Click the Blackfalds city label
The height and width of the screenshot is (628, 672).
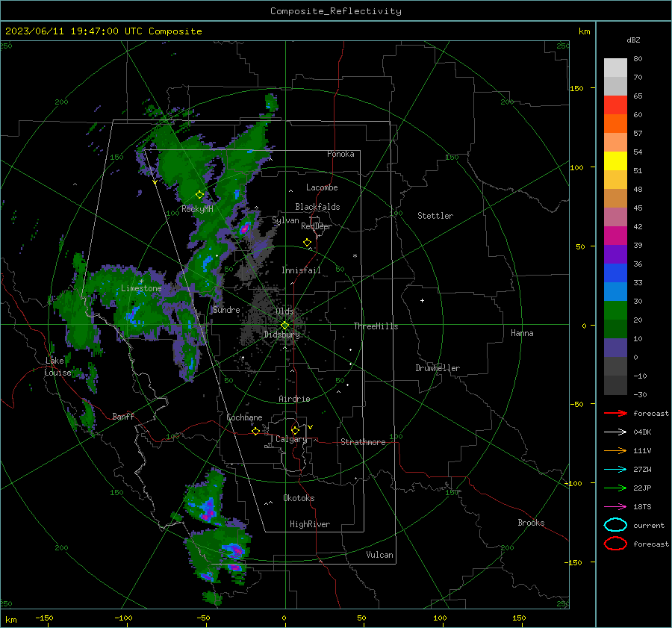(317, 207)
